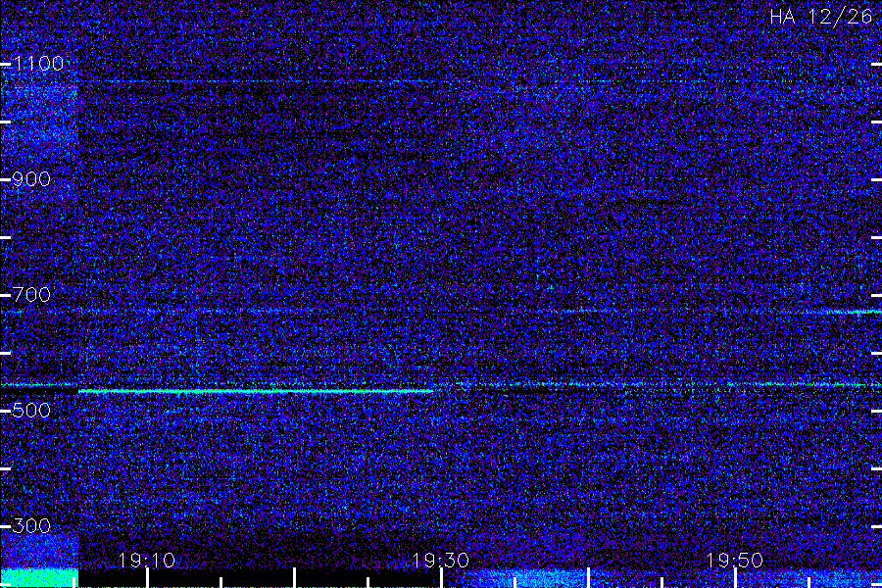Screen dimensions: 882x588
Task: Click the white tick mark under 19:50
Action: point(735,578)
